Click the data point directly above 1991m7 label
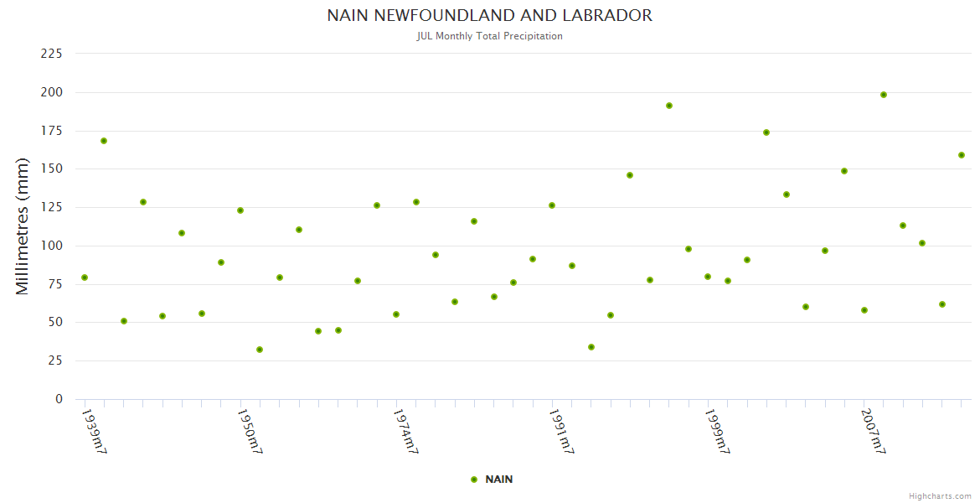980x503 pixels. (x=552, y=205)
